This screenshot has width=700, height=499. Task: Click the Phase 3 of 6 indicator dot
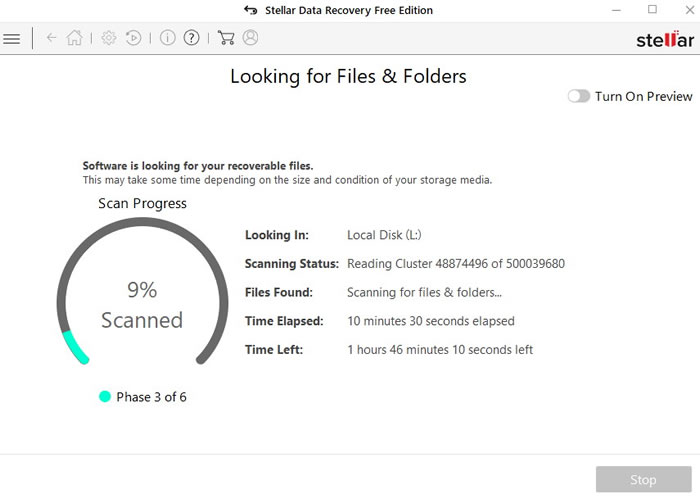pyautogui.click(x=105, y=397)
